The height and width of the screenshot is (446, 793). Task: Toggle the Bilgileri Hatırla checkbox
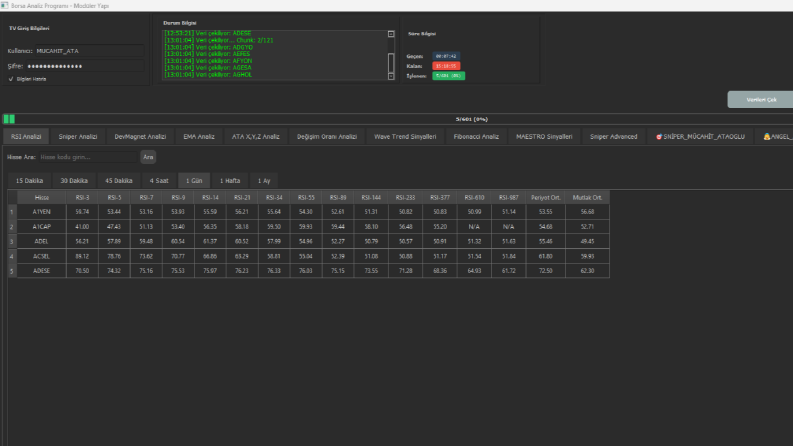[11, 79]
